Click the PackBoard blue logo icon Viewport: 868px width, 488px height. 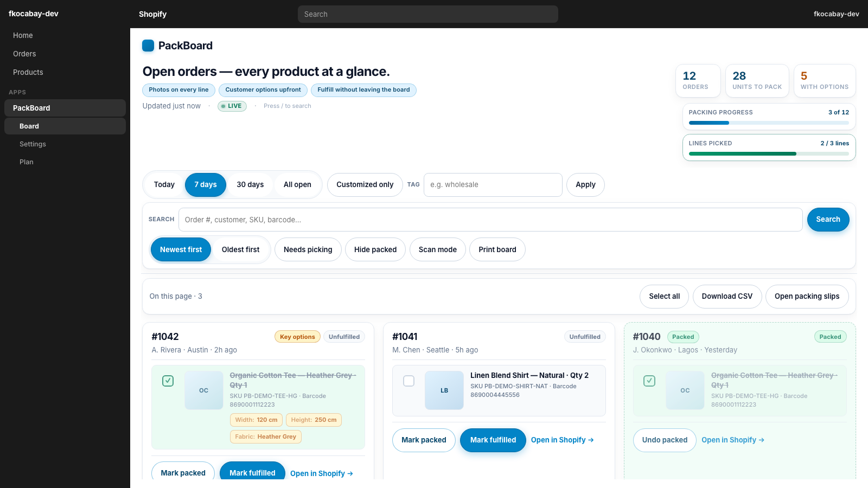tap(148, 46)
